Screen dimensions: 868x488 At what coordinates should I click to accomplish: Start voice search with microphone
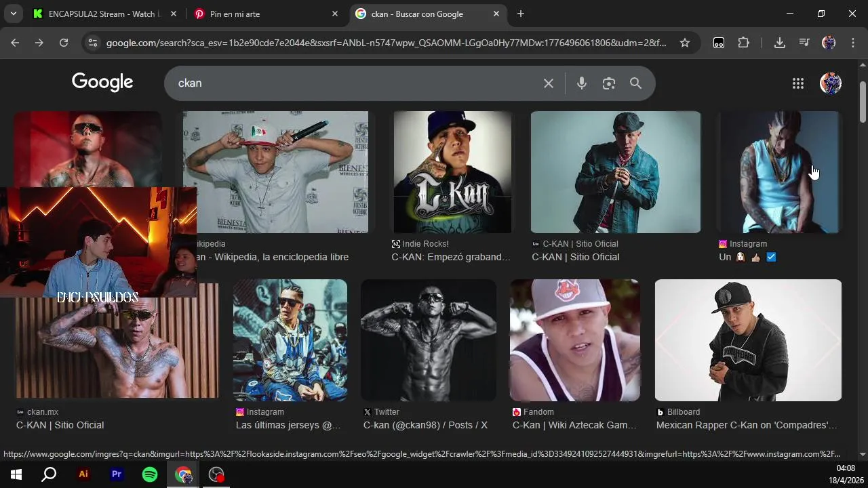pos(582,83)
